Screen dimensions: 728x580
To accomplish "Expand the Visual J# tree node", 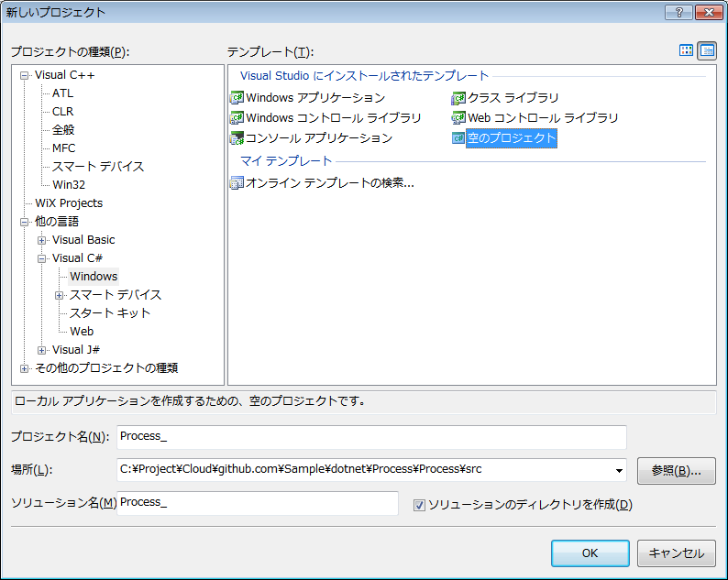I will click(x=42, y=350).
